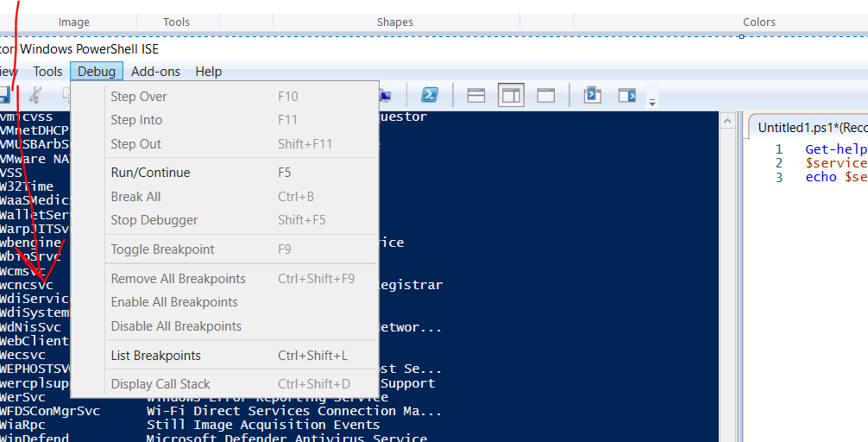The image size is (868, 442).
Task: Start the PowerShell console icon in toolbar
Action: pyautogui.click(x=430, y=95)
